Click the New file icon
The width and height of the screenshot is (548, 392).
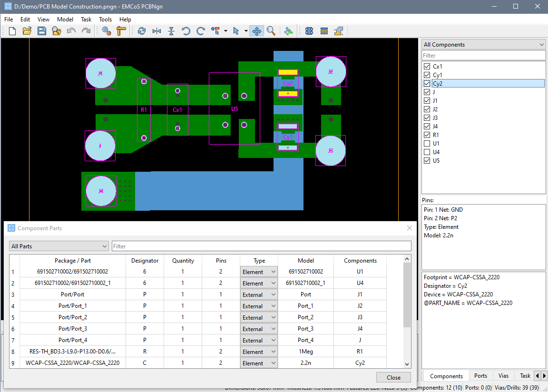tap(12, 31)
